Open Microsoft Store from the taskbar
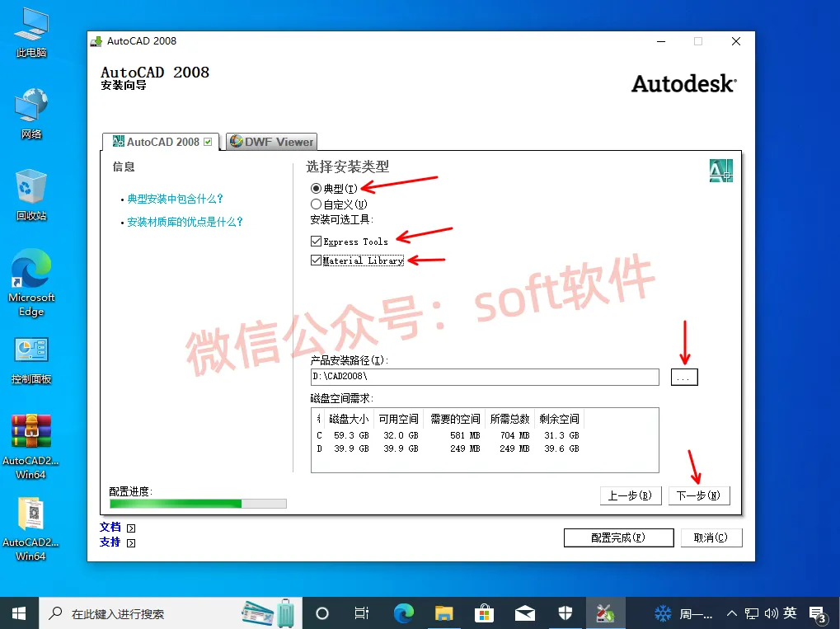Viewport: 840px width, 629px height. [x=484, y=613]
